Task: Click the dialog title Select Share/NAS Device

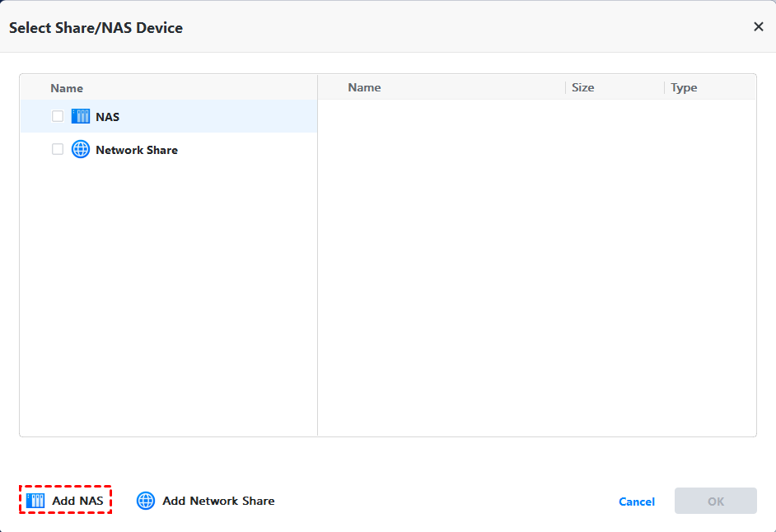Action: [x=96, y=27]
